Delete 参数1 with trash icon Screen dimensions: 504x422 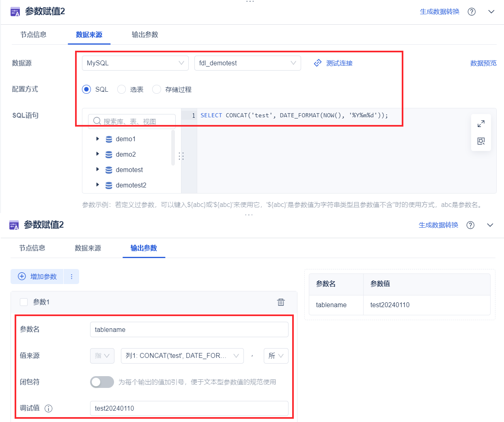tap(281, 302)
